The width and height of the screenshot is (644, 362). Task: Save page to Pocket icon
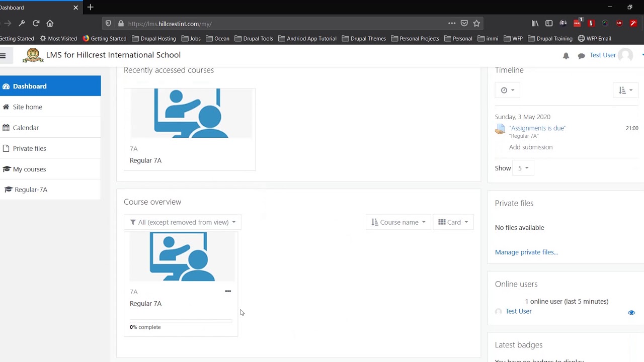pyautogui.click(x=464, y=23)
